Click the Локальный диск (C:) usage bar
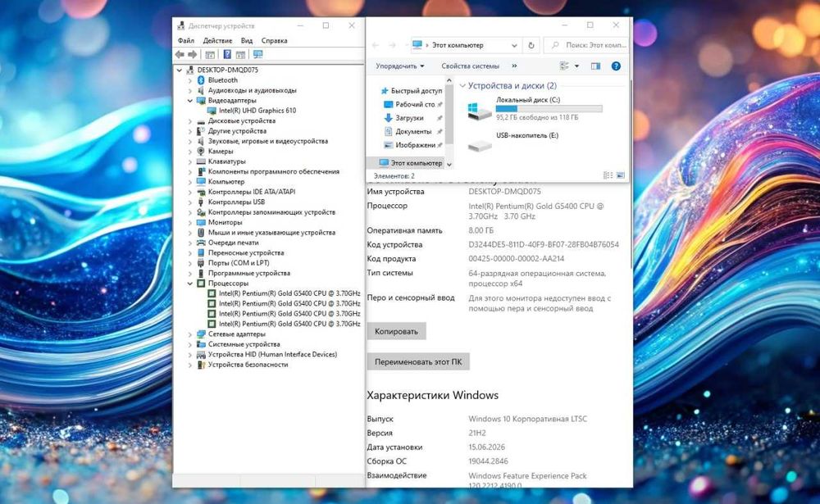Image resolution: width=820 pixels, height=504 pixels. coord(549,109)
